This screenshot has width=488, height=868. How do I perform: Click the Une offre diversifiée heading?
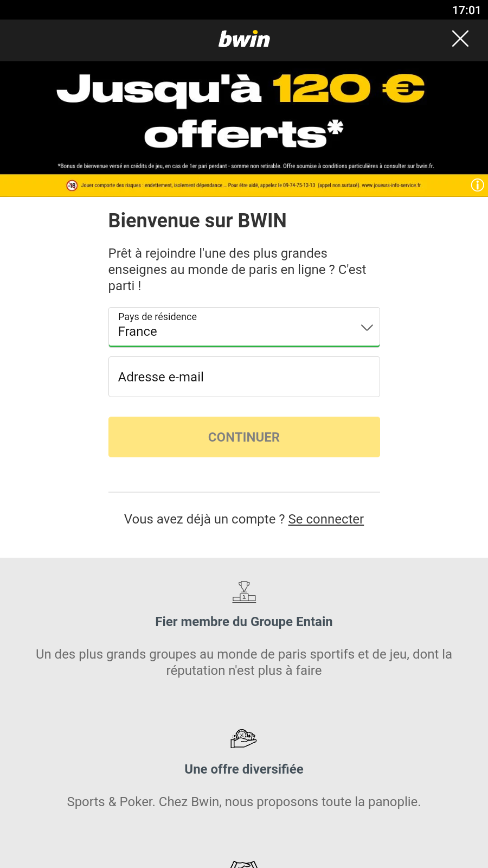click(x=244, y=769)
